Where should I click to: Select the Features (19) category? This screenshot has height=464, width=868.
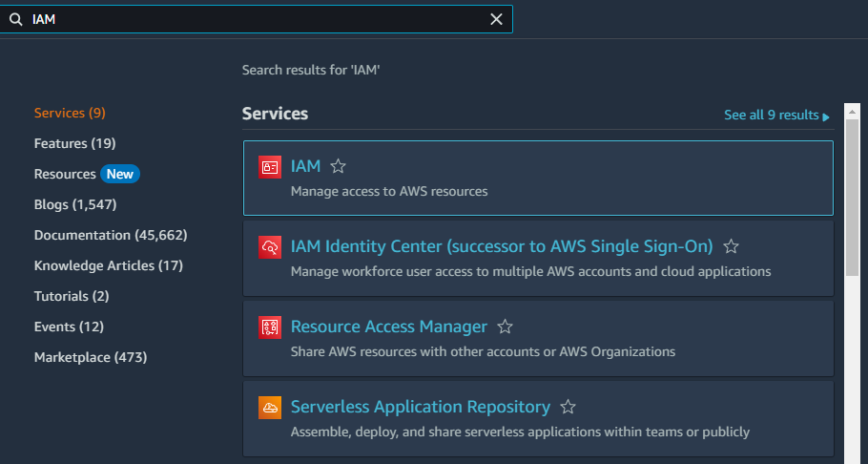[x=74, y=143]
